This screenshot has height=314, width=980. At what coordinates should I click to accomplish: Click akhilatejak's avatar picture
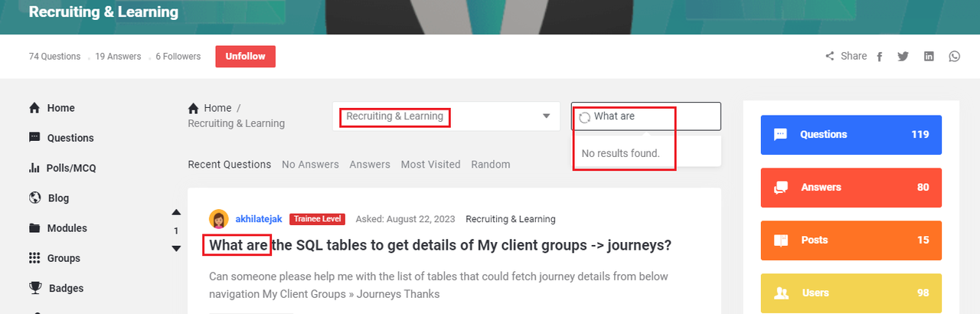click(219, 219)
